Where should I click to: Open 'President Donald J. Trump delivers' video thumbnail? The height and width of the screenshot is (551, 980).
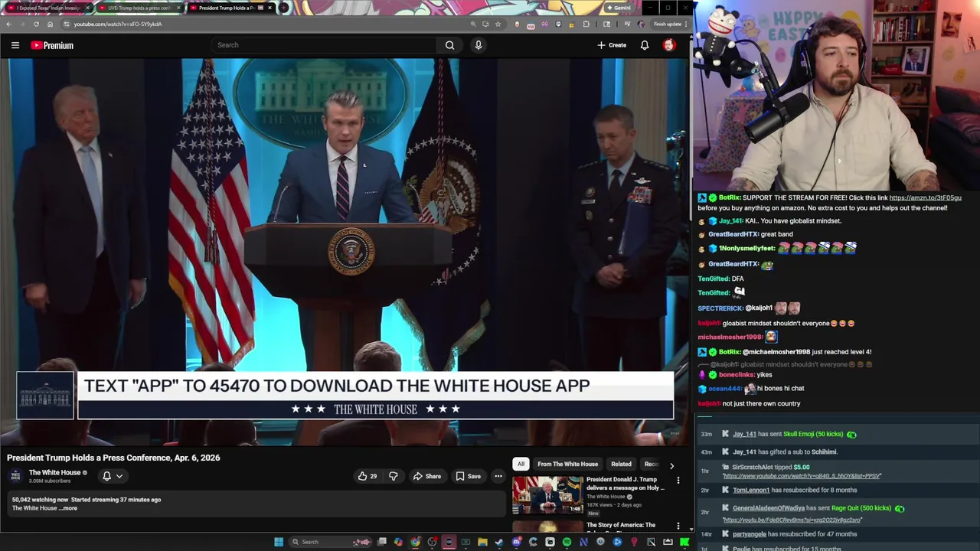point(547,495)
